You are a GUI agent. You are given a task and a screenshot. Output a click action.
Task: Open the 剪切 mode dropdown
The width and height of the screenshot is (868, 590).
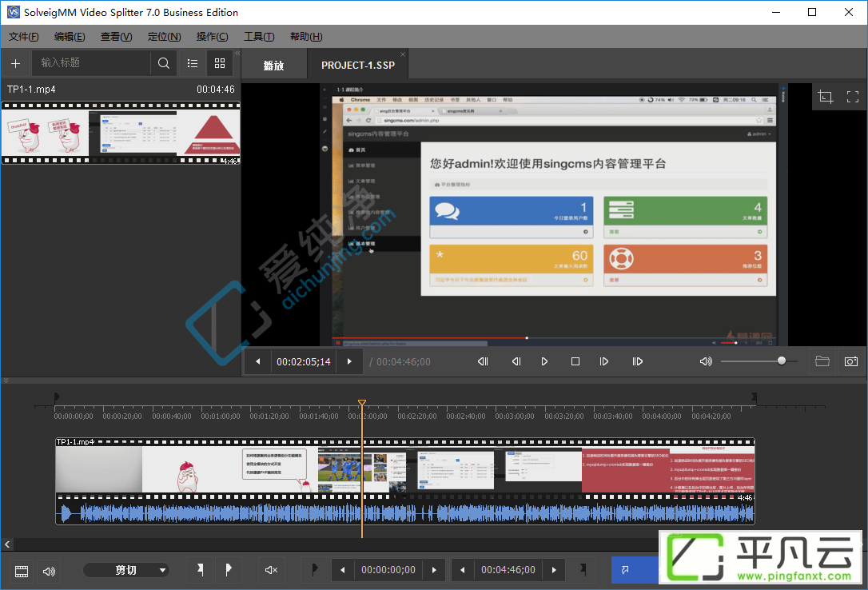click(126, 570)
